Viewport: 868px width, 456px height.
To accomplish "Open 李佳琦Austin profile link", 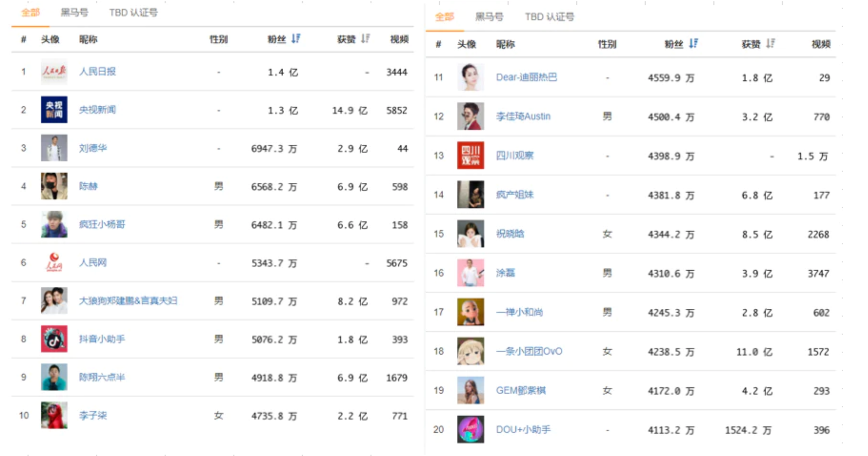I will tap(523, 116).
